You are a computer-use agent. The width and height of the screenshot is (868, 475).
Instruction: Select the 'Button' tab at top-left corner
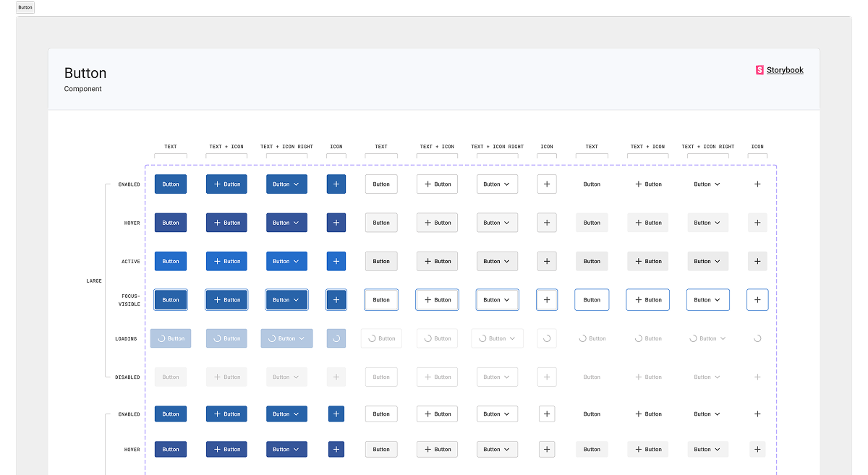pos(25,7)
